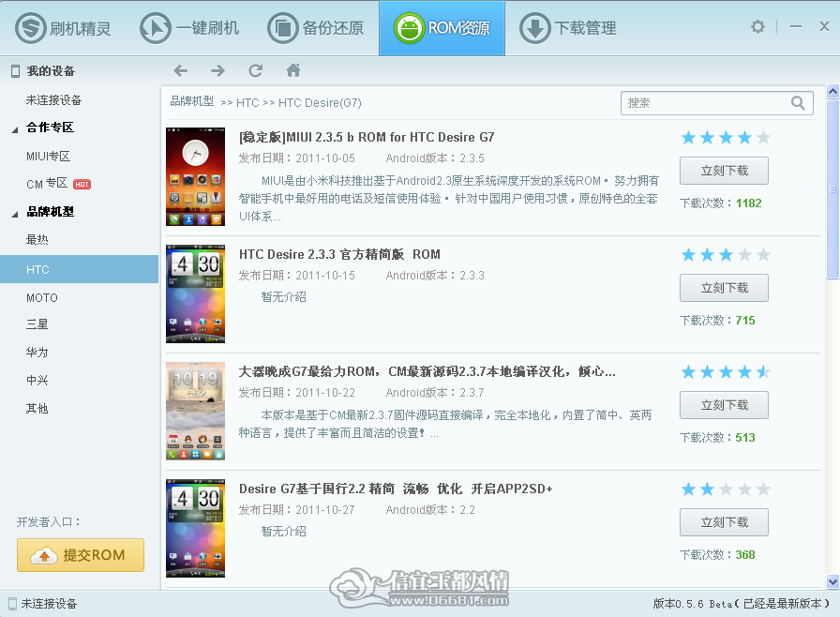Click the download count 1182
840x617 pixels.
pos(748,203)
